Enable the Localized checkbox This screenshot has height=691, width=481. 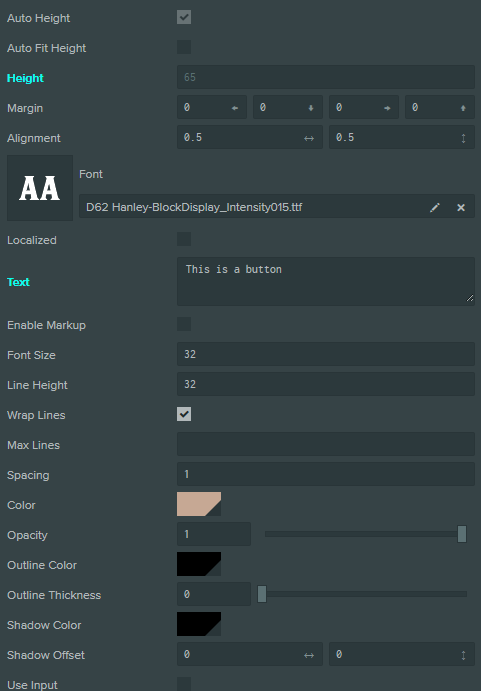click(184, 239)
